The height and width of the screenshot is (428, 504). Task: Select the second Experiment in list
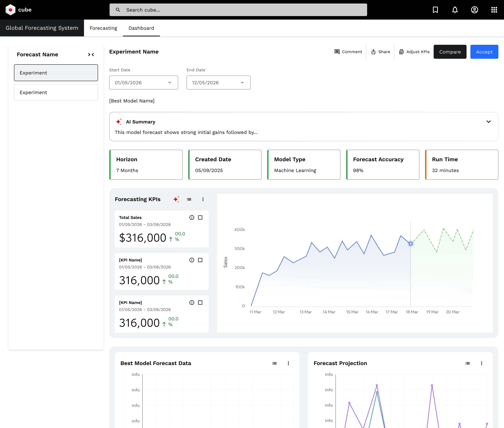point(56,92)
